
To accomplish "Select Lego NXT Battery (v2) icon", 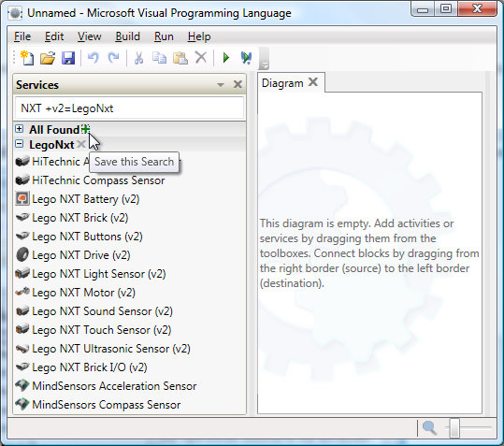I will click(22, 198).
